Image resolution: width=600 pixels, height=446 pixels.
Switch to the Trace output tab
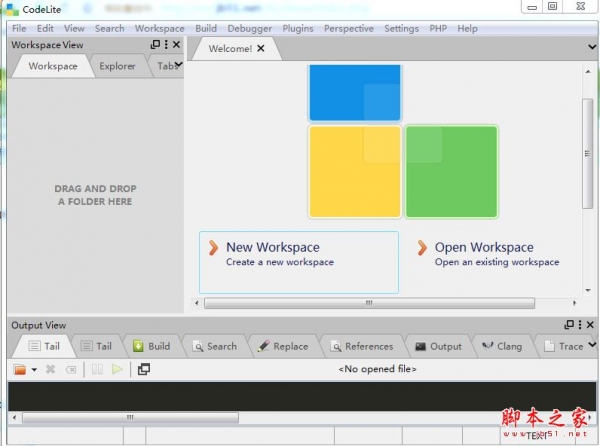point(564,346)
